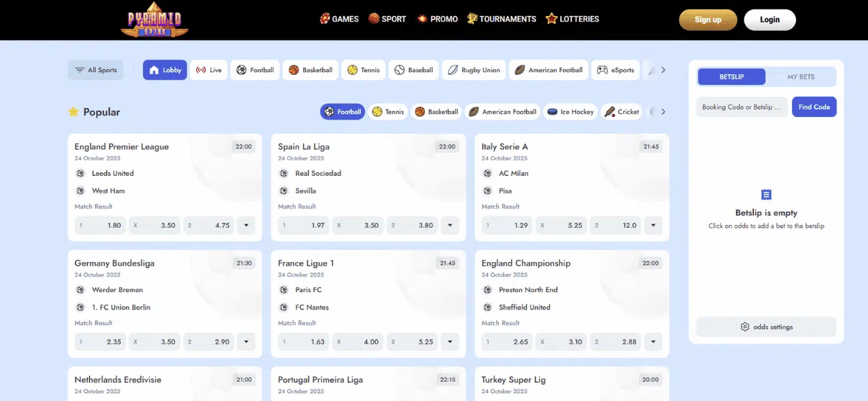The width and height of the screenshot is (868, 401).
Task: Click the Sign up button
Action: 708,20
